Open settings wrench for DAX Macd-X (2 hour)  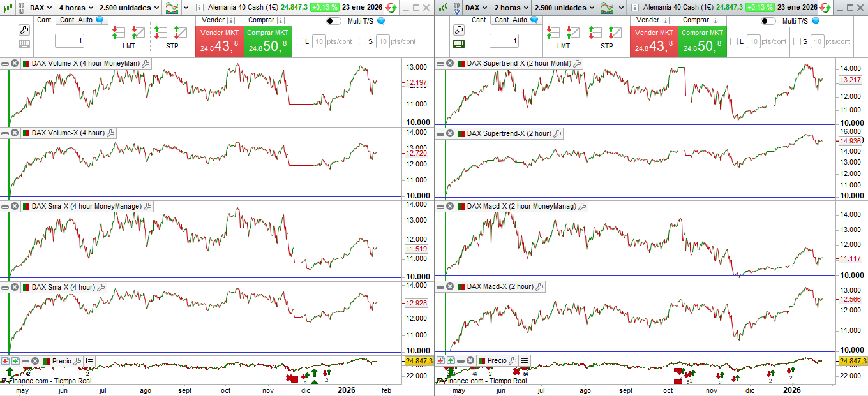click(x=539, y=287)
